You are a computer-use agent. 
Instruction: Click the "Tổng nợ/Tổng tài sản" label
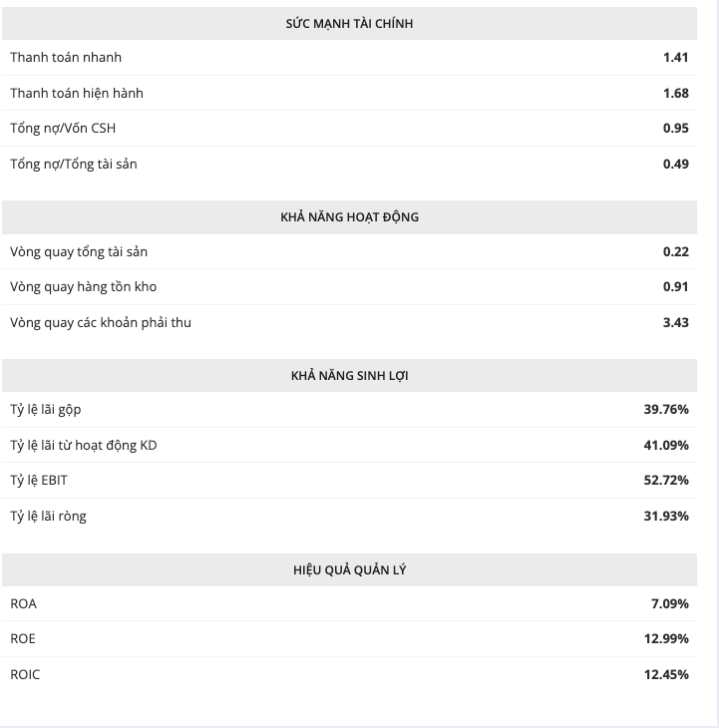point(74,164)
